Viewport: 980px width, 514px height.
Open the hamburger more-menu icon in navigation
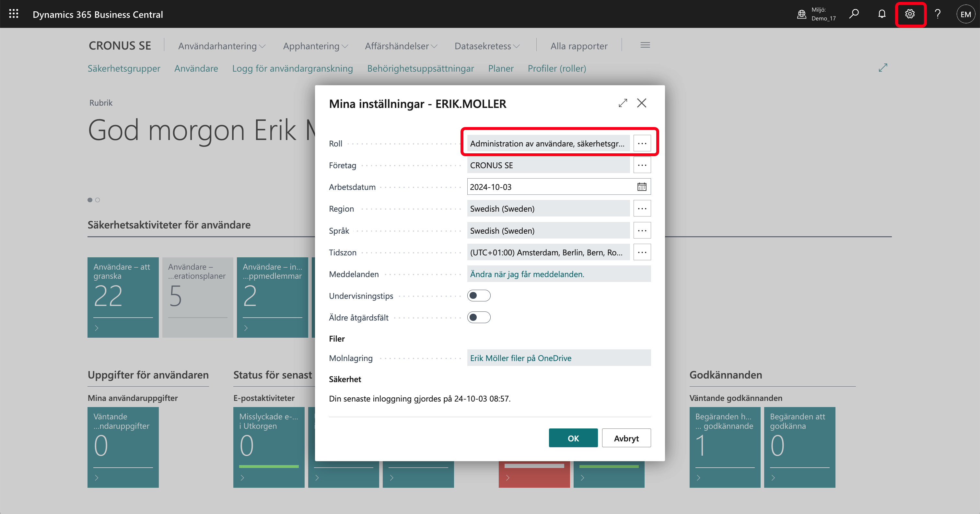(x=645, y=45)
